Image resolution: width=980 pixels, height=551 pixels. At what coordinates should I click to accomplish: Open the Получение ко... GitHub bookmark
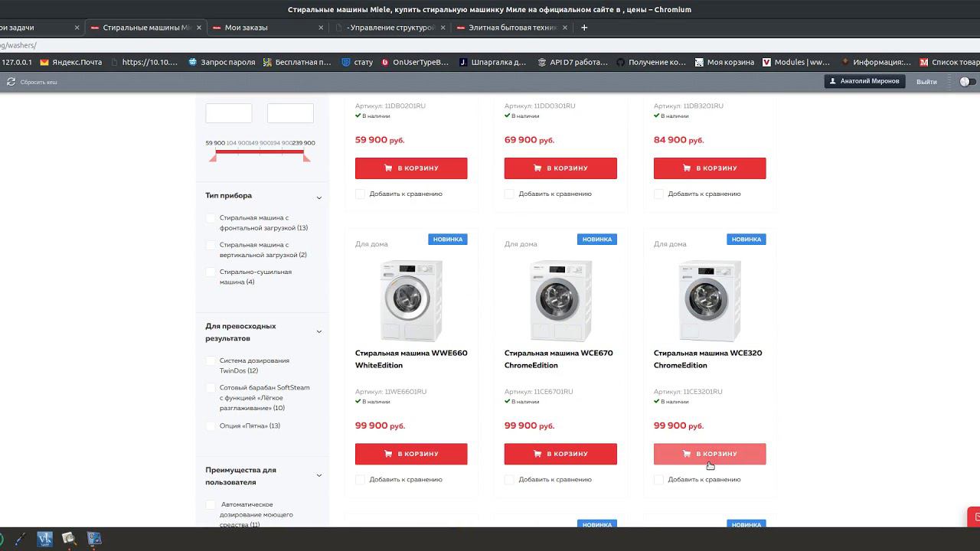coord(652,62)
